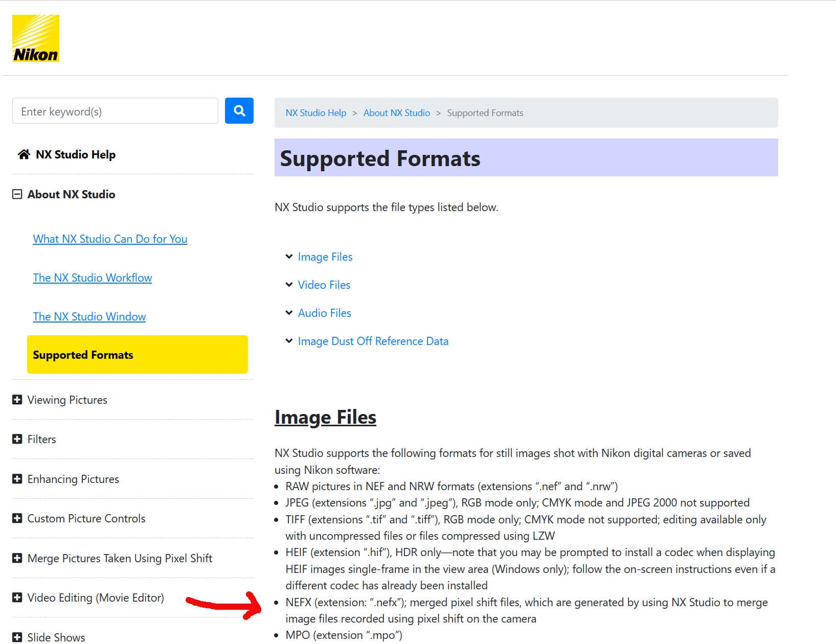
Task: Click the Supported Formats page title
Action: pos(380,158)
